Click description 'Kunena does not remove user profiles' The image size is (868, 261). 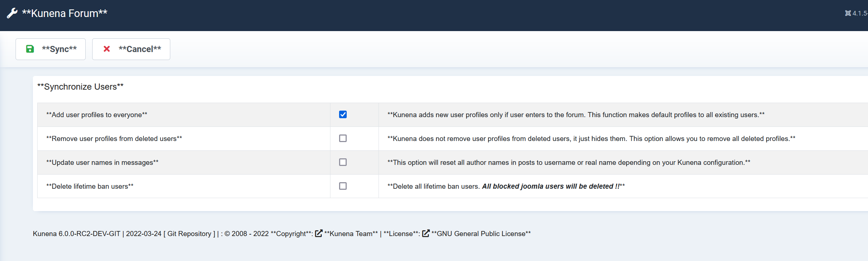[x=591, y=139]
